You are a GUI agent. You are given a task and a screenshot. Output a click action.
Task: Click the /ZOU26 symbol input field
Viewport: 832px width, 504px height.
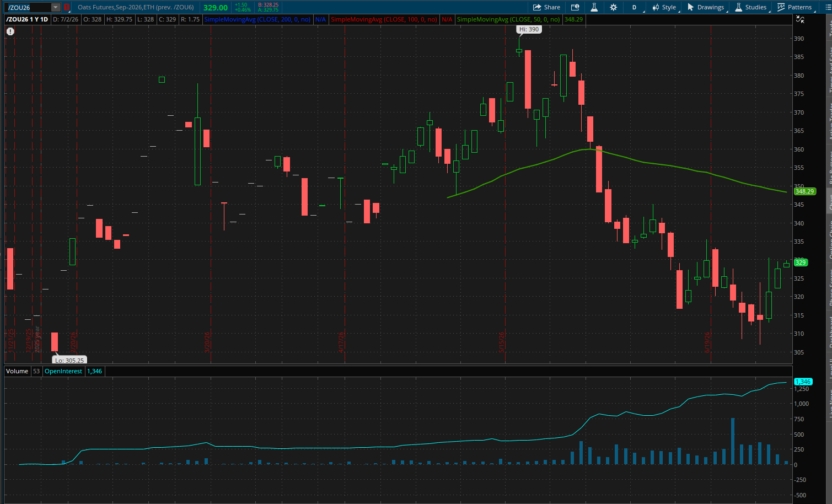point(29,7)
